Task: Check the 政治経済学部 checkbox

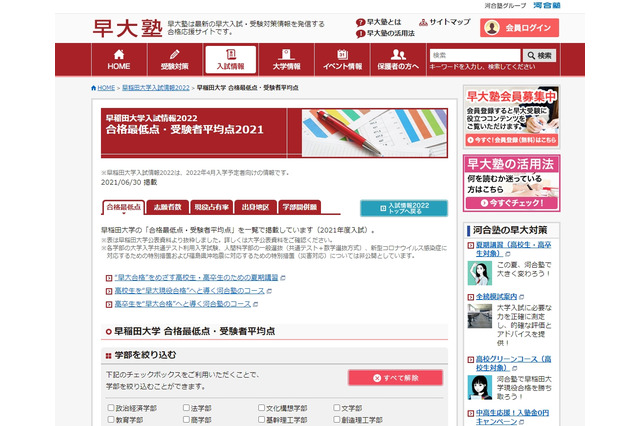Action: (111, 408)
